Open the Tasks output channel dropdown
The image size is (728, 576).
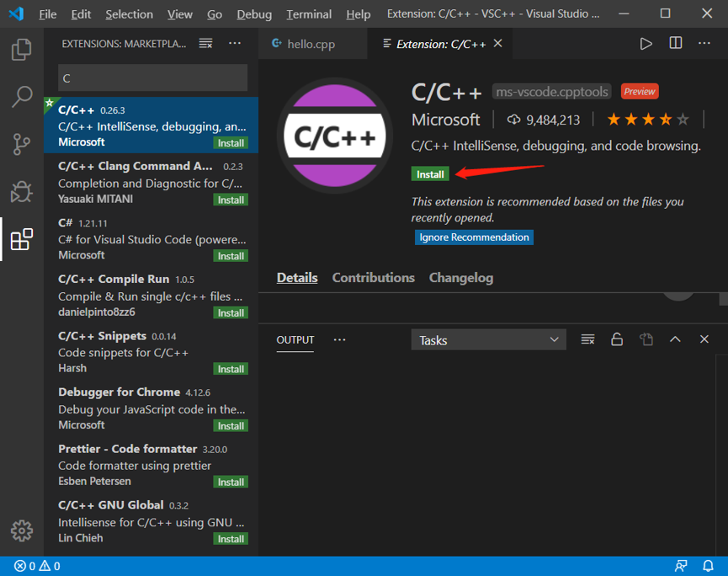(x=488, y=340)
